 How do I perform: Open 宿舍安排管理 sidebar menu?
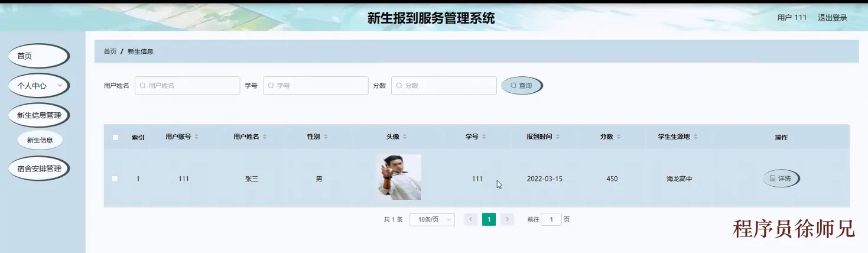pyautogui.click(x=38, y=168)
